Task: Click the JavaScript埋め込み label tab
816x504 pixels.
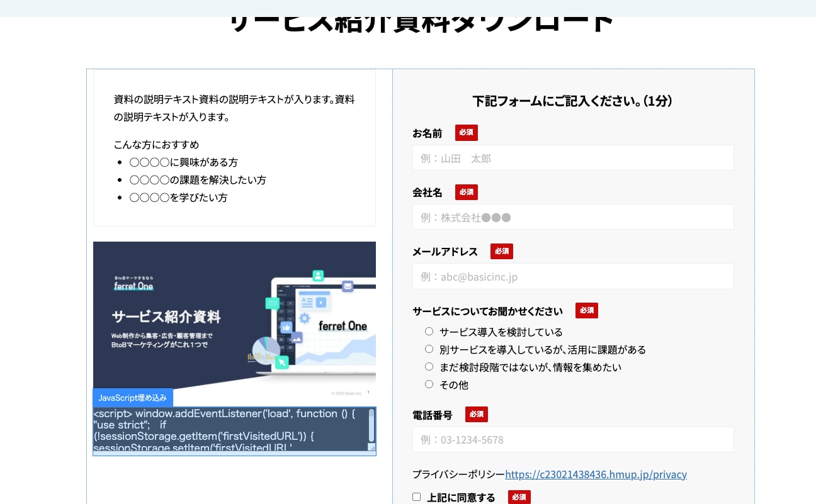Action: 133,398
